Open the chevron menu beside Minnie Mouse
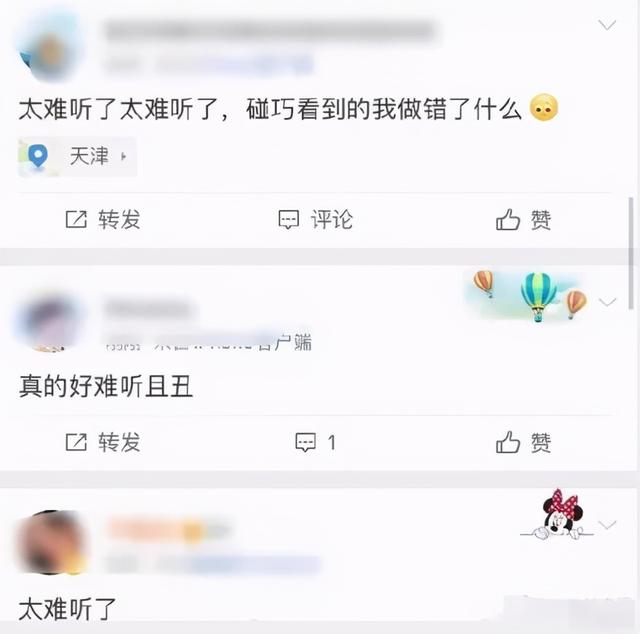 (607, 524)
